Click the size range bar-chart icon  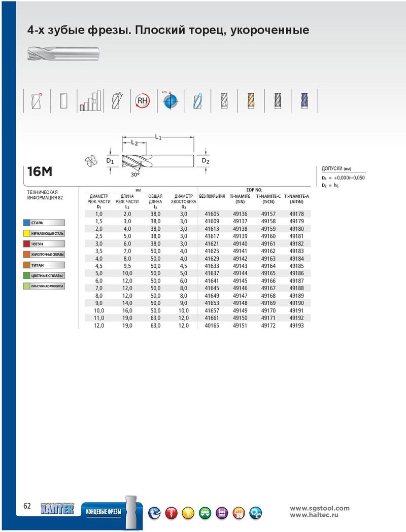tap(90, 101)
